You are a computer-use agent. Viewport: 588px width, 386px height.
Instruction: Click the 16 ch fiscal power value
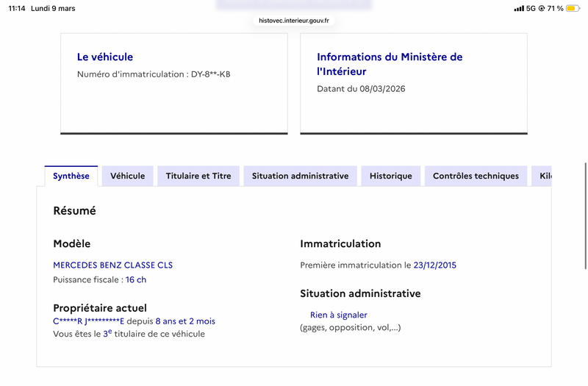point(136,280)
